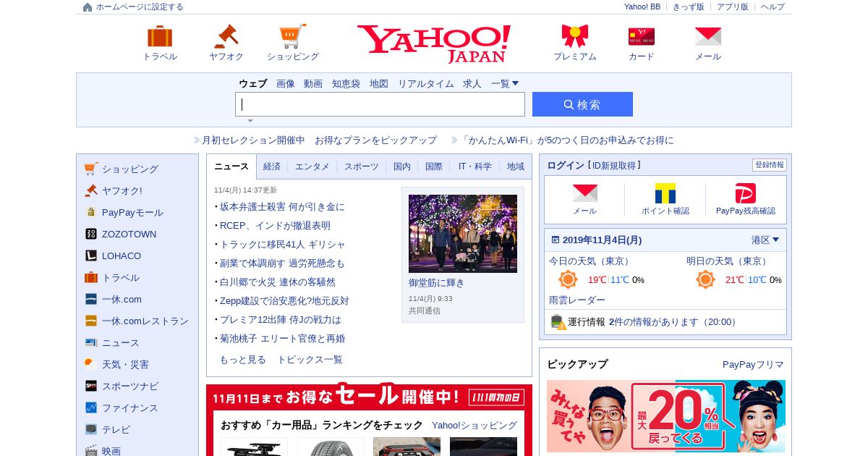868x456 pixels.
Task: Select リアルタイム search category
Action: click(426, 84)
